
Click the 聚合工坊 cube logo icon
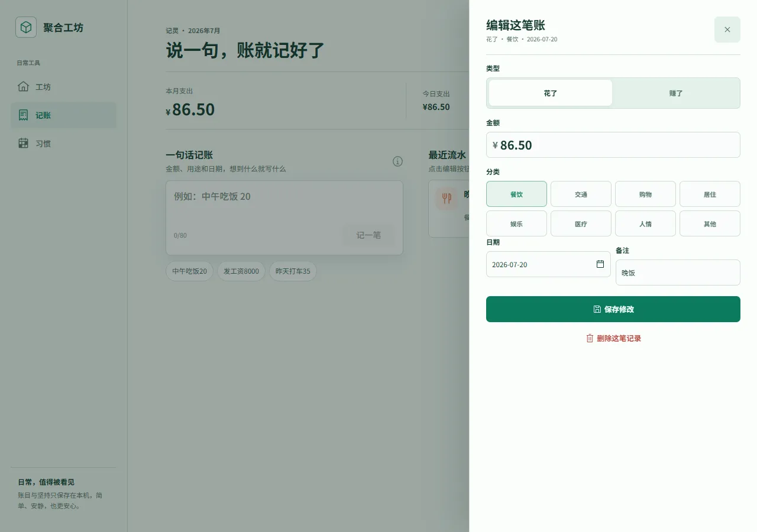tap(26, 27)
